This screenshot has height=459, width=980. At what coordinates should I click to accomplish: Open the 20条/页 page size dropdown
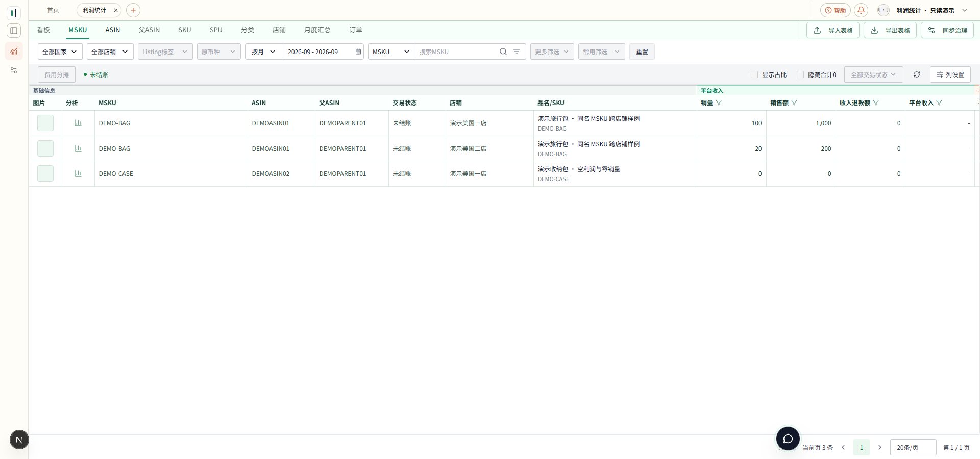[913, 447]
